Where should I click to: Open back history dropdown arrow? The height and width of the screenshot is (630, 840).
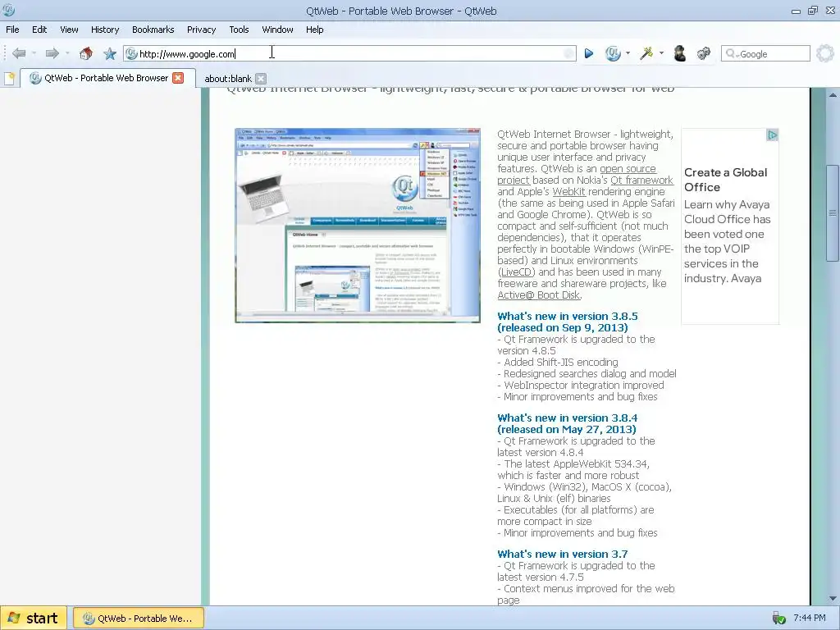pyautogui.click(x=33, y=53)
